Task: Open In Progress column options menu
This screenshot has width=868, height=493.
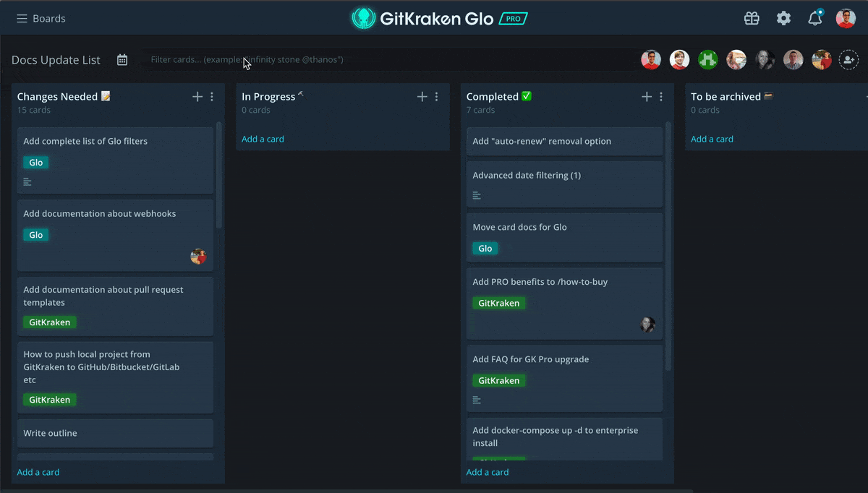Action: tap(436, 97)
